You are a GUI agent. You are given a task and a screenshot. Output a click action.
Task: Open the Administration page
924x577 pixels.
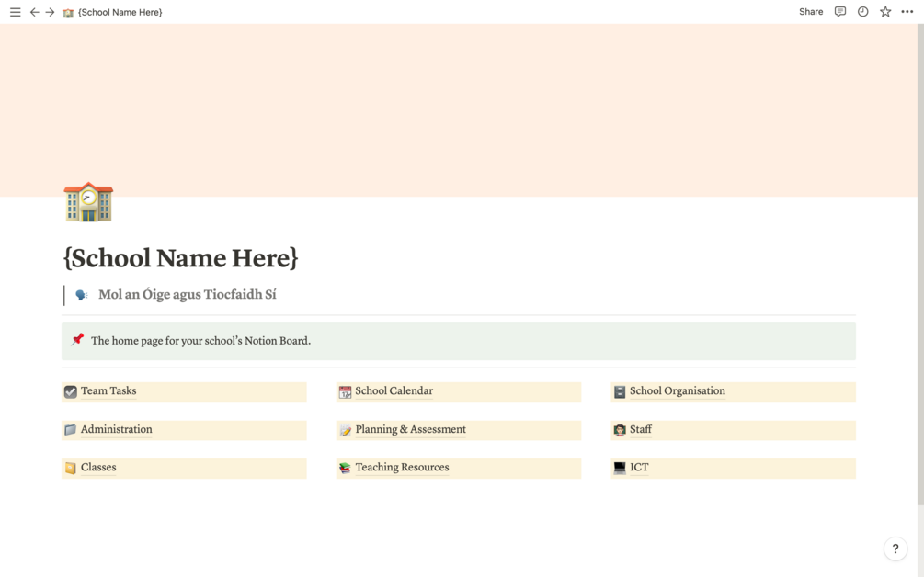pyautogui.click(x=118, y=429)
